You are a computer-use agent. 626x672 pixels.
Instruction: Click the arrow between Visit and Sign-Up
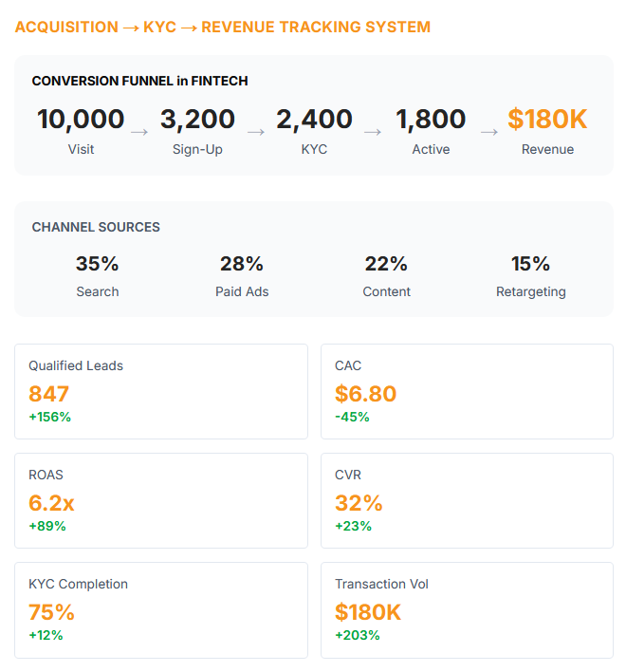coord(139,132)
